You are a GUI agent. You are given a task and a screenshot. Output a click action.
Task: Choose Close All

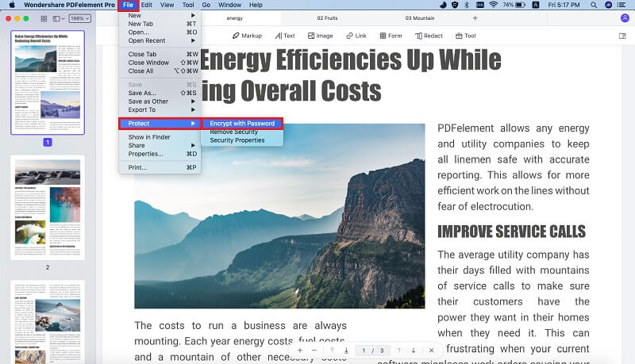tap(160, 71)
